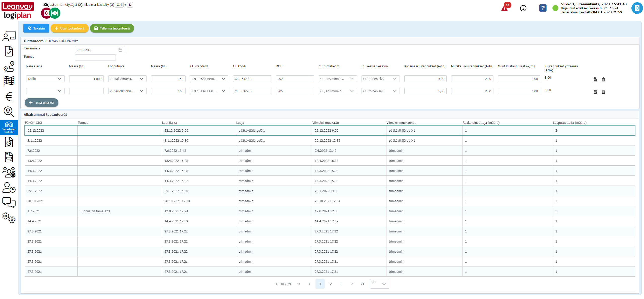Image resolution: width=644 pixels, height=299 pixels.
Task: Click the blue user avatar icon at top right
Action: [x=637, y=8]
